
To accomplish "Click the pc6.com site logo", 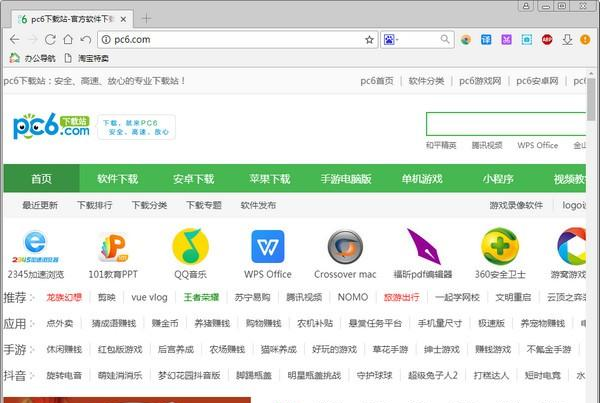I will click(51, 126).
